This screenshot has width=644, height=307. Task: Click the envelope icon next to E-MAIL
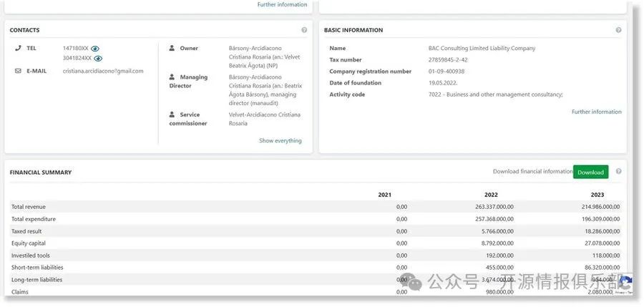18,71
